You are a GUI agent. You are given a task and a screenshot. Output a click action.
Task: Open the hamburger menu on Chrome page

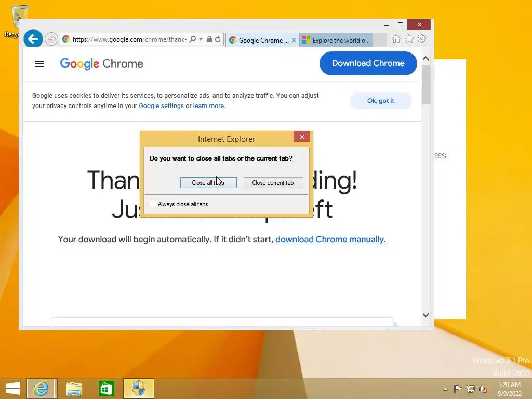[x=39, y=64]
